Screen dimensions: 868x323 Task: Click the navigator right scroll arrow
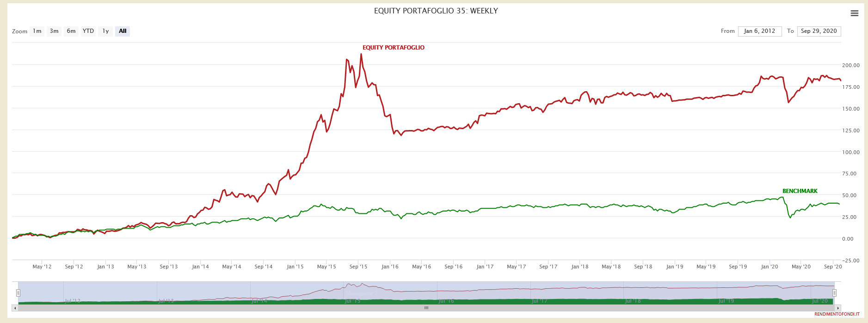pos(838,308)
